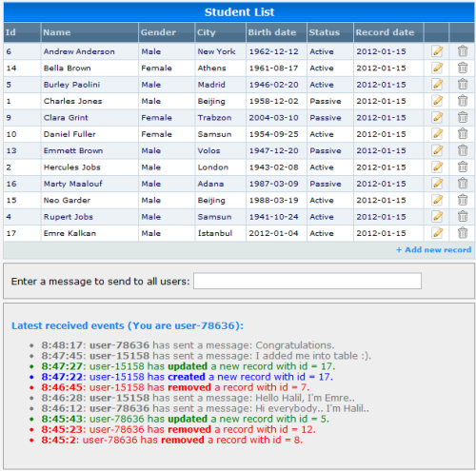
Task: Delete the Bella Brown record
Action: pos(463,68)
